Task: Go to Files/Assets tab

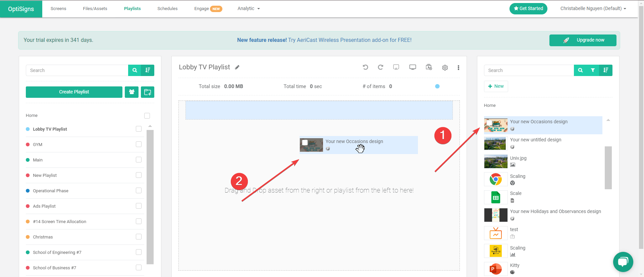Action: point(95,9)
